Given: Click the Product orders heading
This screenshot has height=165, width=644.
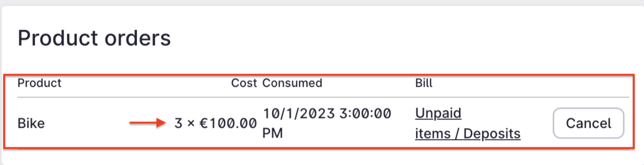Looking at the screenshot, I should tap(94, 38).
